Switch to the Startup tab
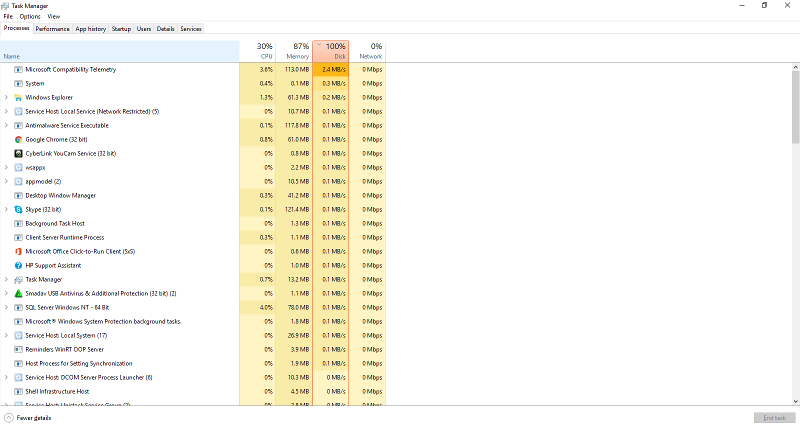The image size is (800, 428). tap(121, 29)
